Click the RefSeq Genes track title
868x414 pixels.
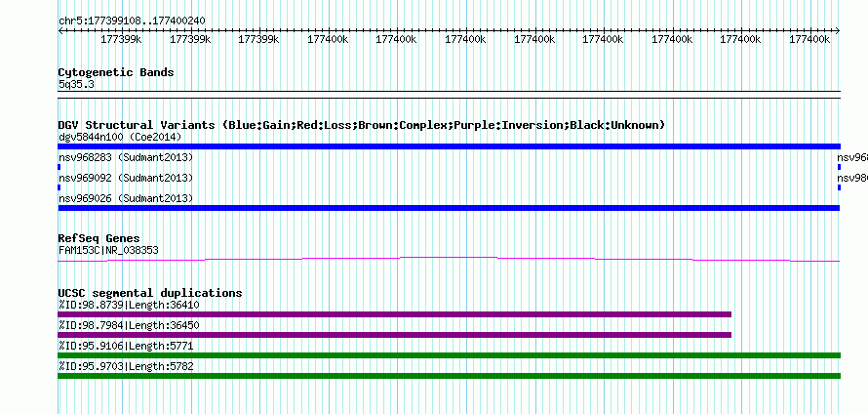99,238
